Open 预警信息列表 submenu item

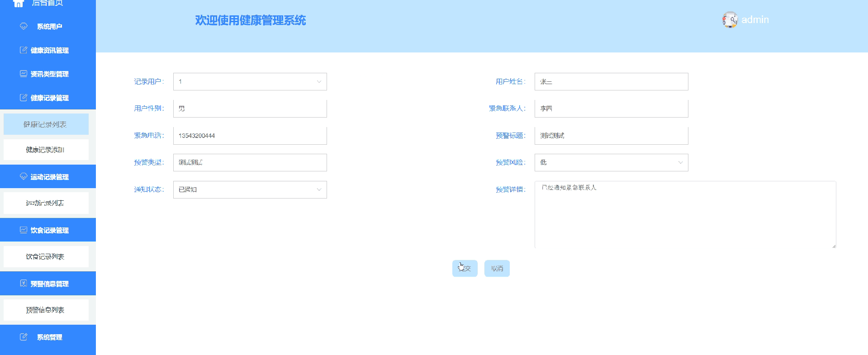point(46,310)
